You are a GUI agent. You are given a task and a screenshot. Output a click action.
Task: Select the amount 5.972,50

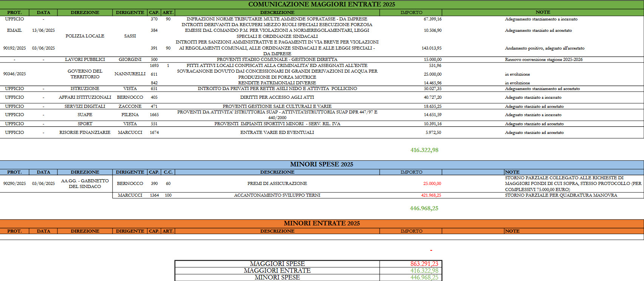pos(433,132)
